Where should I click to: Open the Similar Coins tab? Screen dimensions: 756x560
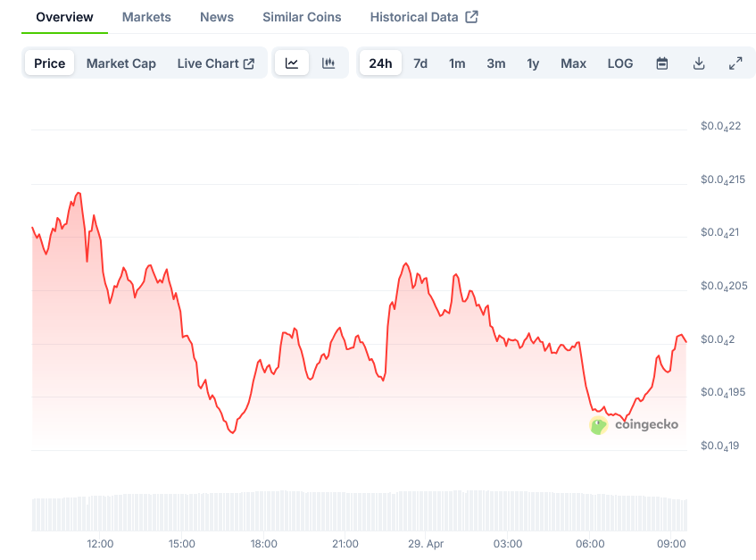point(302,17)
